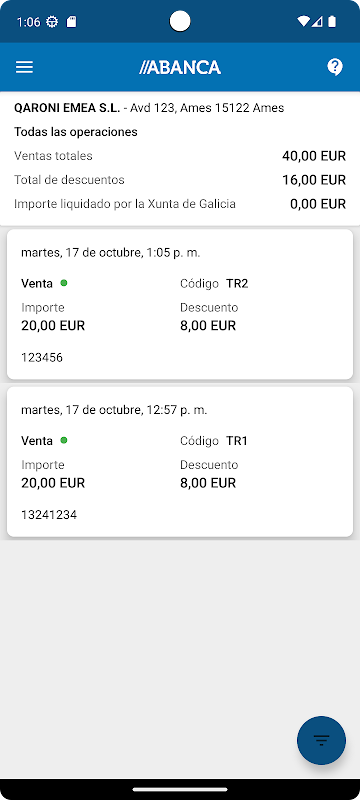Open the filter floating action button
The image size is (360, 800).
click(x=321, y=740)
